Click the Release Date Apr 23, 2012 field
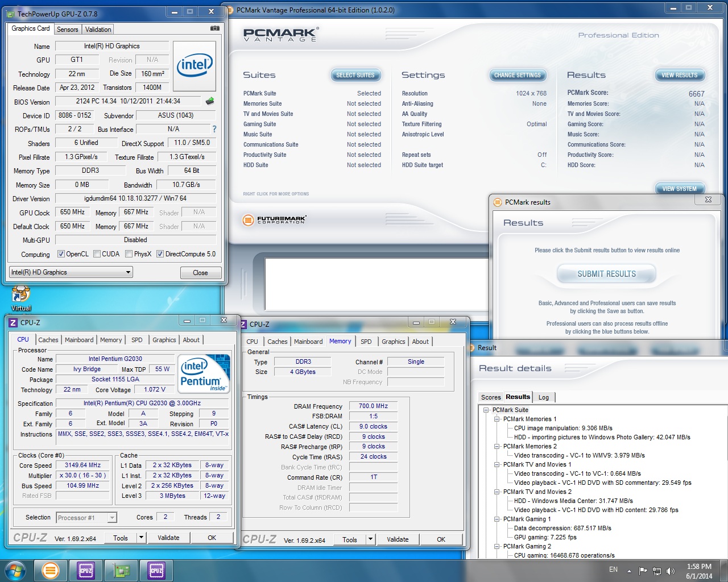This screenshot has height=582, width=728. (77, 88)
